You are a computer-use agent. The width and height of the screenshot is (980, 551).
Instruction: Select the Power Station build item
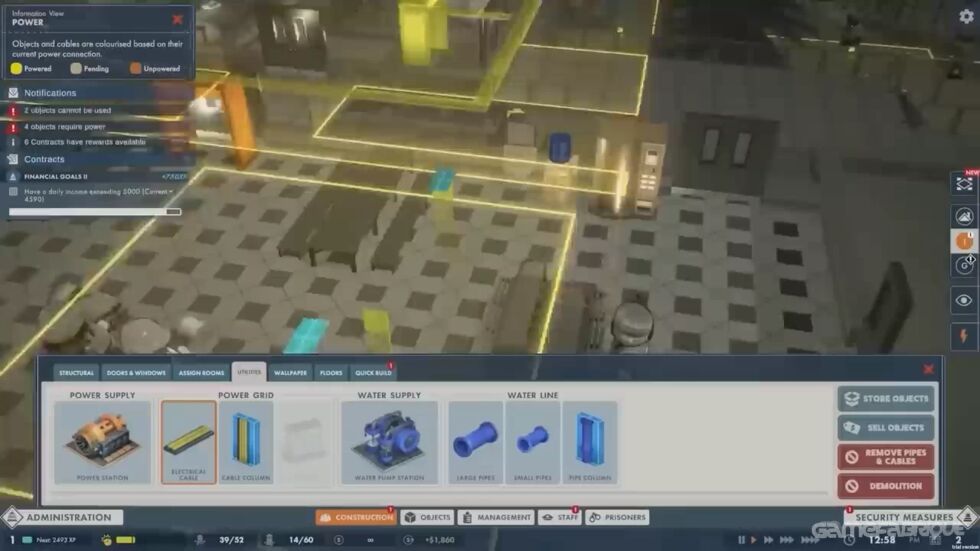[102, 442]
